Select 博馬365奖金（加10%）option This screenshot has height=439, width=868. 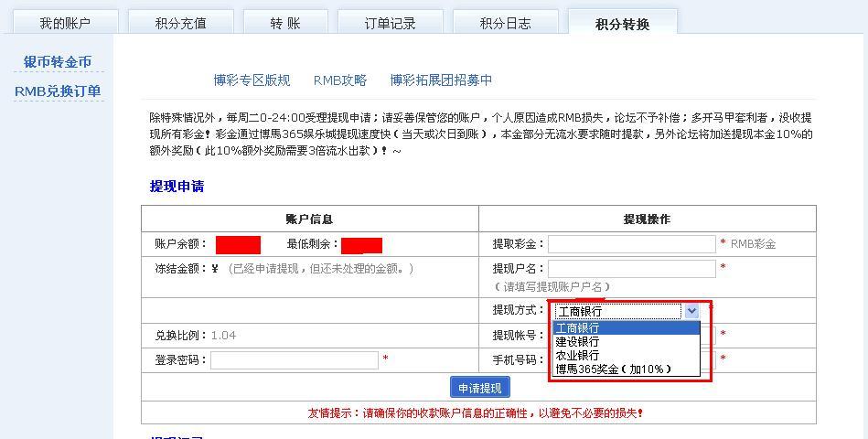click(627, 369)
